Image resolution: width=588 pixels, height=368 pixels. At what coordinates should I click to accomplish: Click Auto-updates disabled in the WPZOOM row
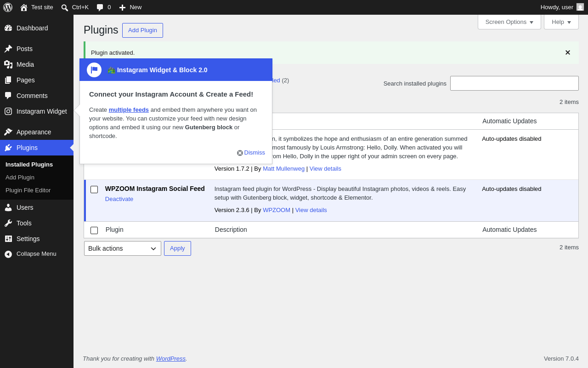[x=512, y=189]
